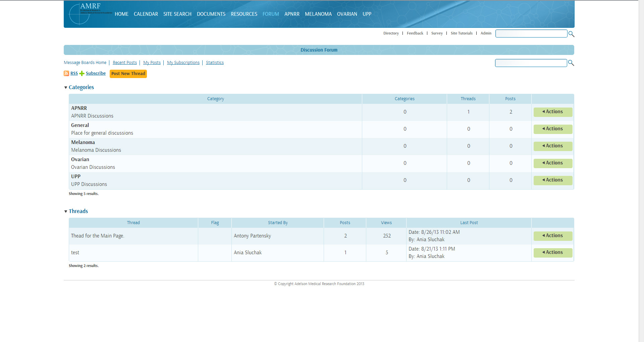Go to HOME in the navigation bar
Image resolution: width=644 pixels, height=342 pixels.
[121, 14]
